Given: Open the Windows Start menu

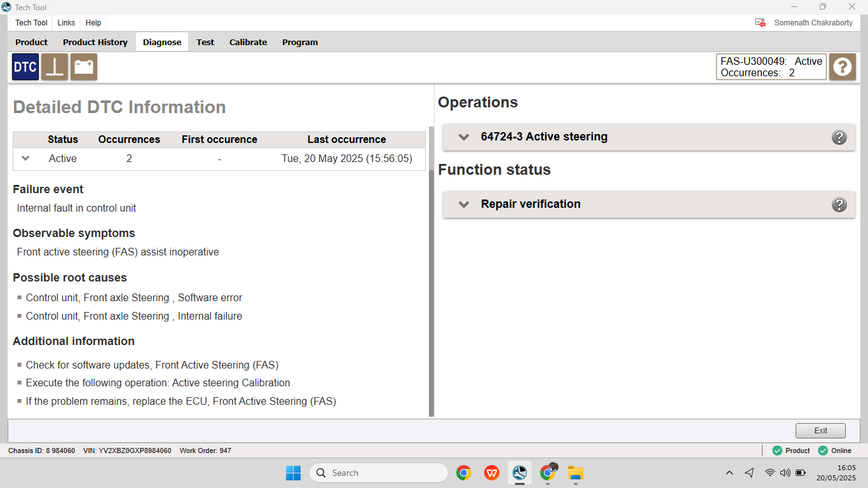Looking at the screenshot, I should pos(293,473).
